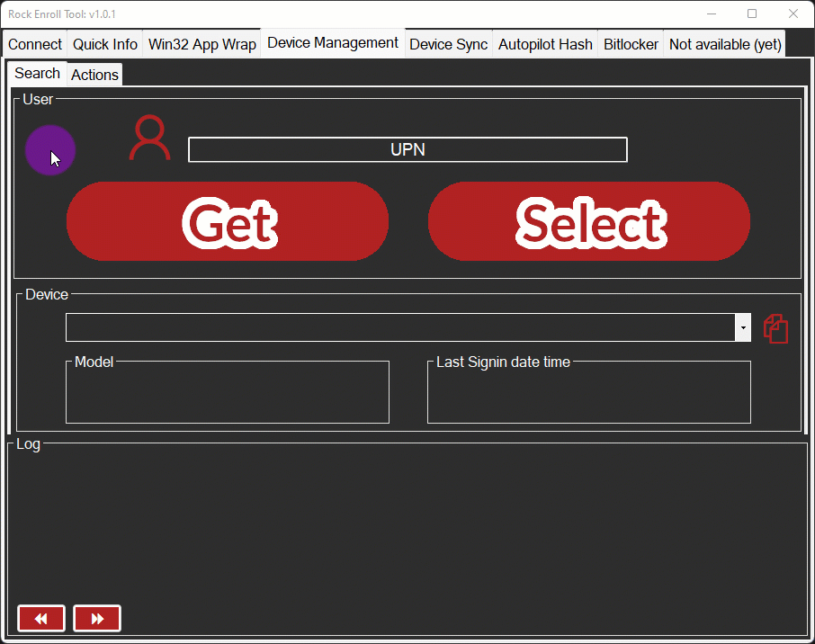Open the Quick Info tab

[104, 43]
